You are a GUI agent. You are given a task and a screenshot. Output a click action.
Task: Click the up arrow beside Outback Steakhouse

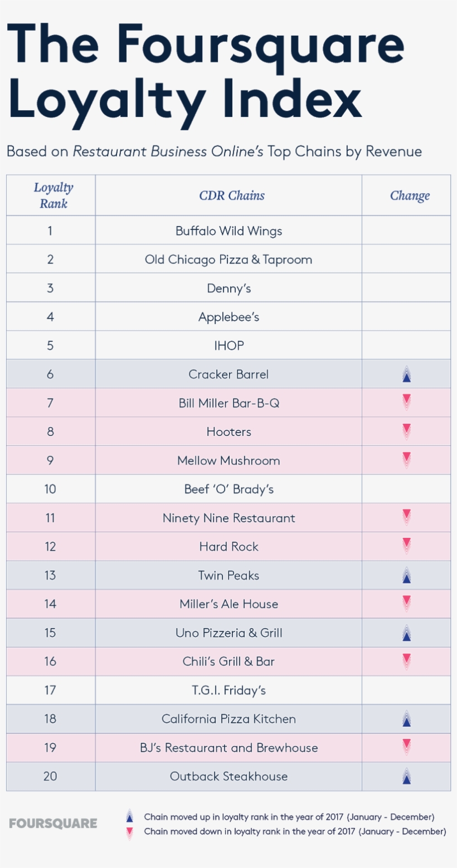(x=406, y=777)
